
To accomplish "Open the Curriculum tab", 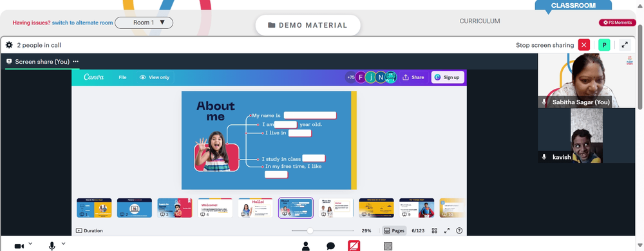I will coord(480,21).
